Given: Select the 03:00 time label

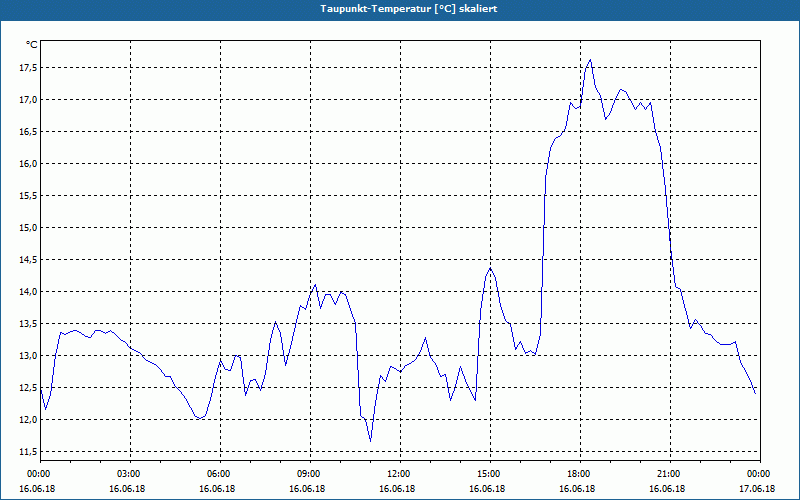Looking at the screenshot, I should click(x=128, y=474).
